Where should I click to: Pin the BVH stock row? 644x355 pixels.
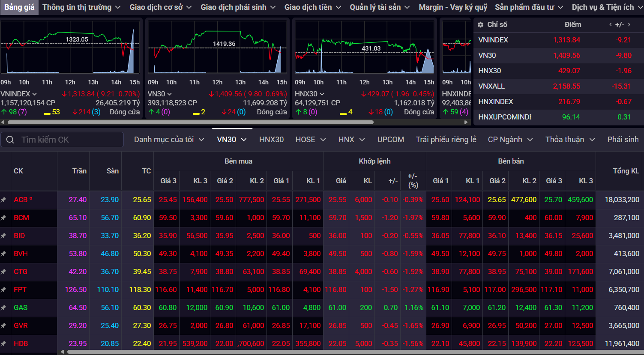point(3,254)
